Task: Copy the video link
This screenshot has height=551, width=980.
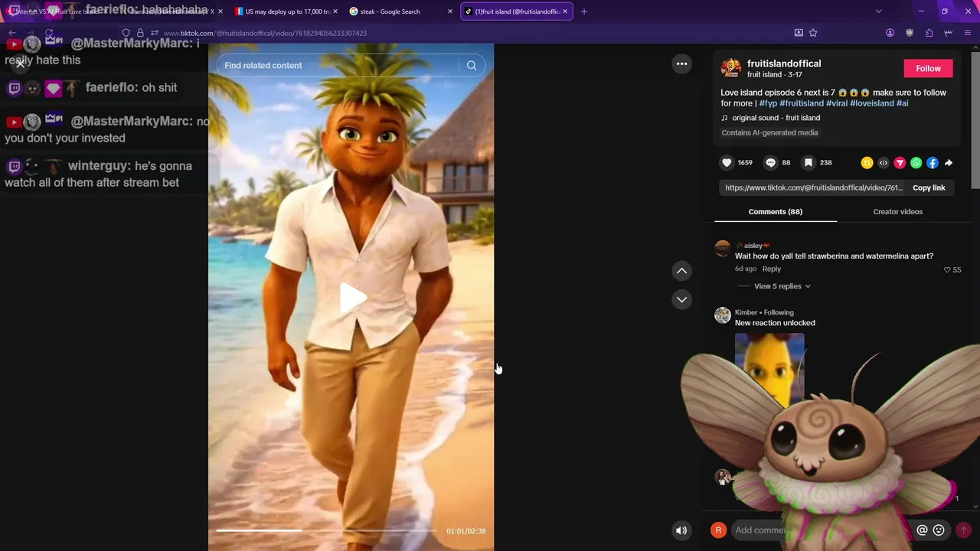Action: coord(929,187)
